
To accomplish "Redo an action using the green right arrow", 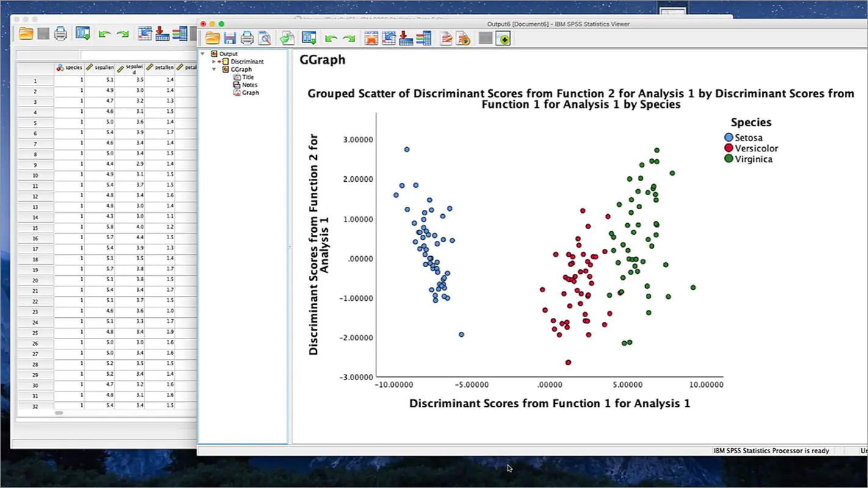I will click(348, 38).
